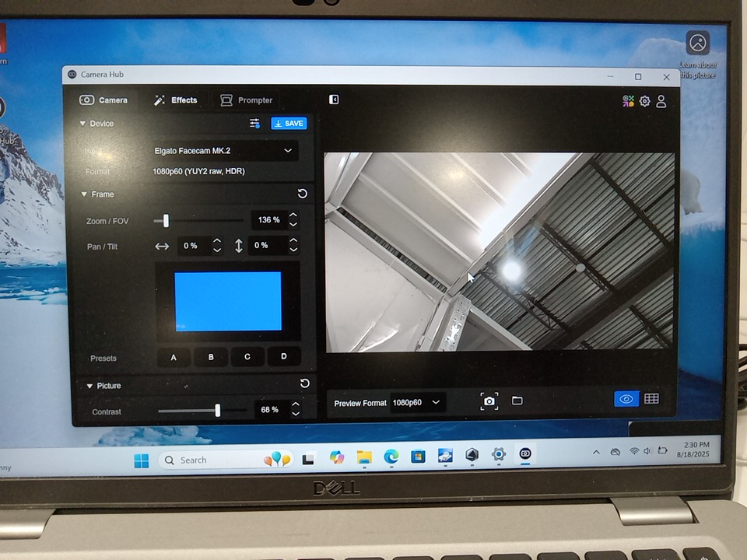Open device adjustment sliders icon
Image resolution: width=747 pixels, height=560 pixels.
click(x=255, y=124)
